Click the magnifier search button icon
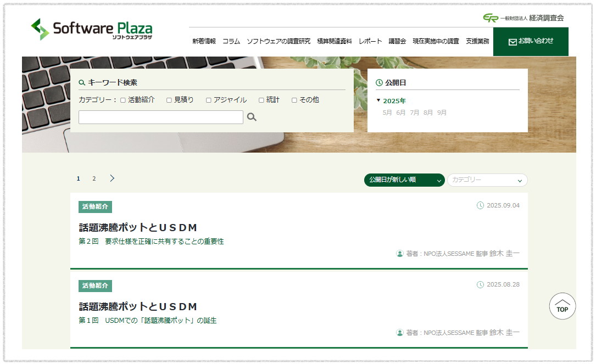Viewport: 596px width, 364px height. tap(252, 117)
